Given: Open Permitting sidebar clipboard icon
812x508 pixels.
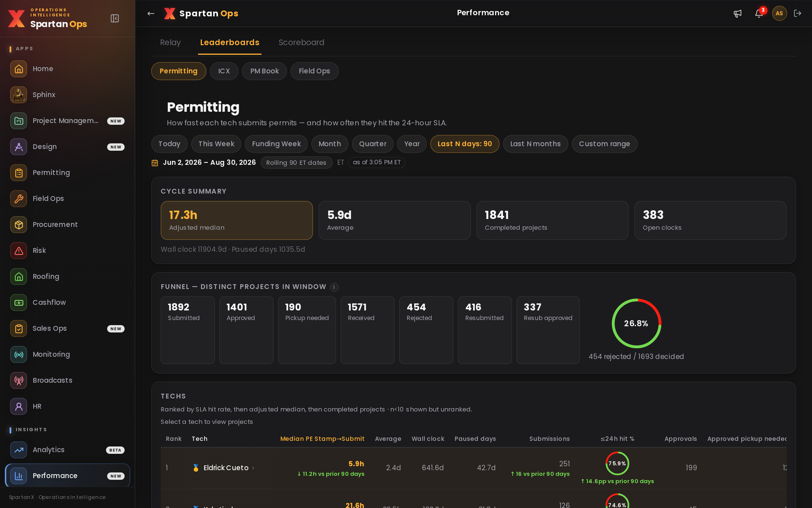Looking at the screenshot, I should tap(18, 172).
